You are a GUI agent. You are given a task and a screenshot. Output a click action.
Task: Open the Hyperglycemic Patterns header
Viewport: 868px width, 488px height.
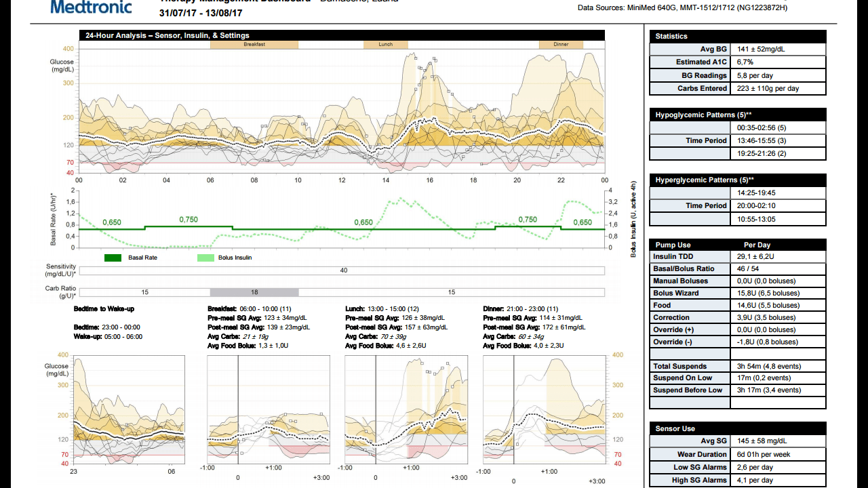[x=738, y=180]
